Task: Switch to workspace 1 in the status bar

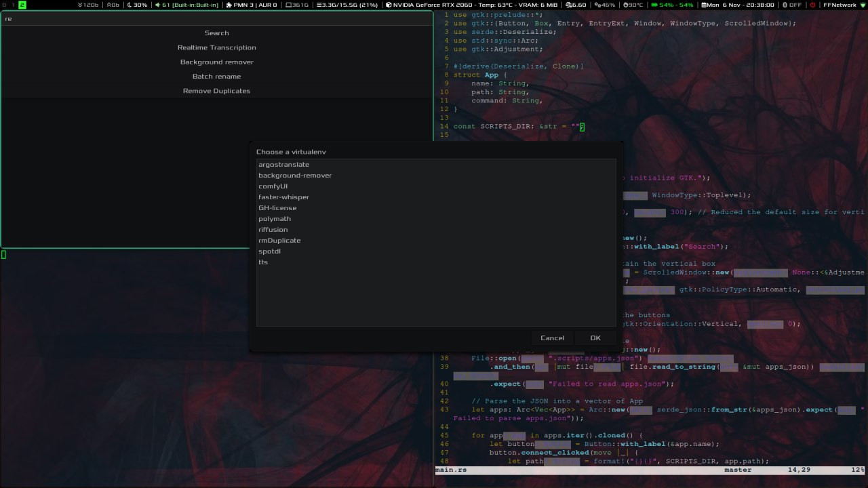Action: (12, 5)
